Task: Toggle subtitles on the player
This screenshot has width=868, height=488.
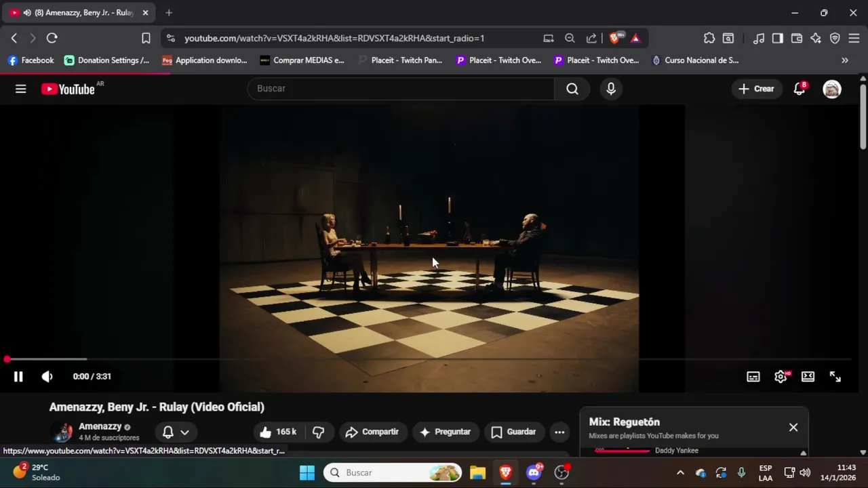Action: pos(753,377)
